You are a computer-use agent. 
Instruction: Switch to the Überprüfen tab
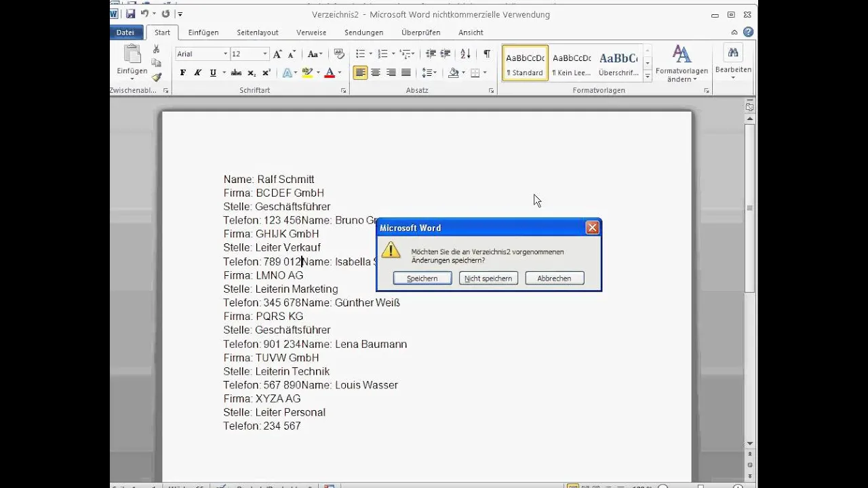coord(420,33)
